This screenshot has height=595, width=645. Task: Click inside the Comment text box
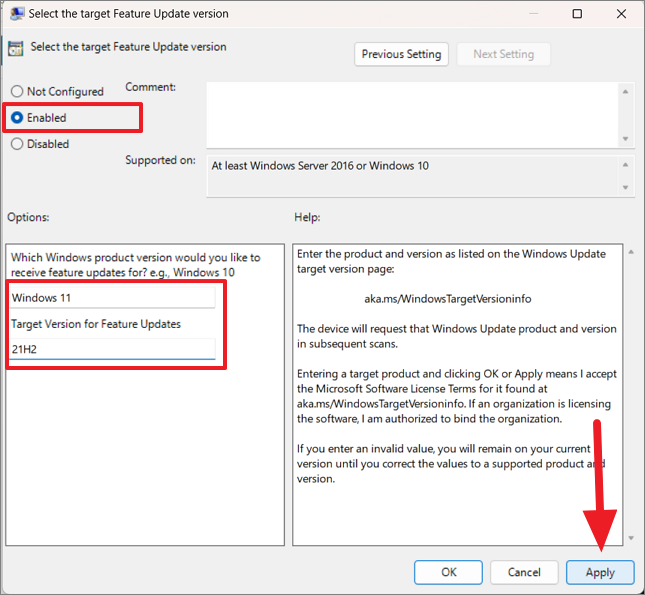tap(411, 115)
